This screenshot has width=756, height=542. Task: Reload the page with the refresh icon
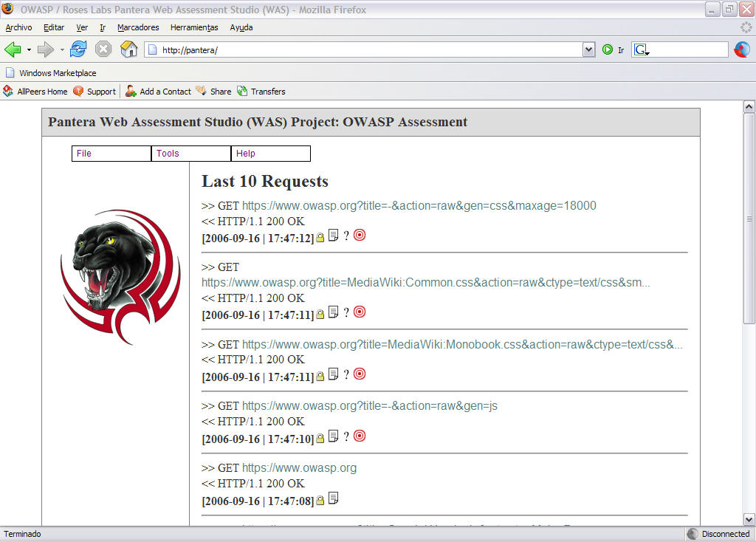[78, 49]
